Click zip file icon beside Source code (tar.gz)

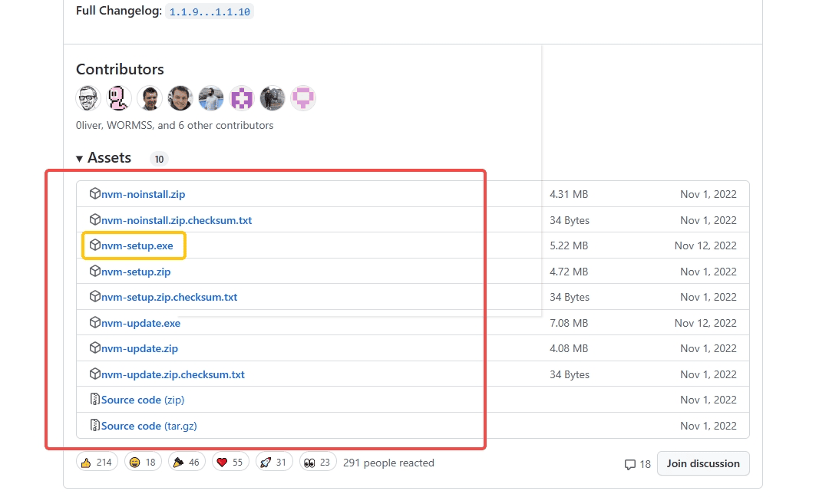pos(94,425)
